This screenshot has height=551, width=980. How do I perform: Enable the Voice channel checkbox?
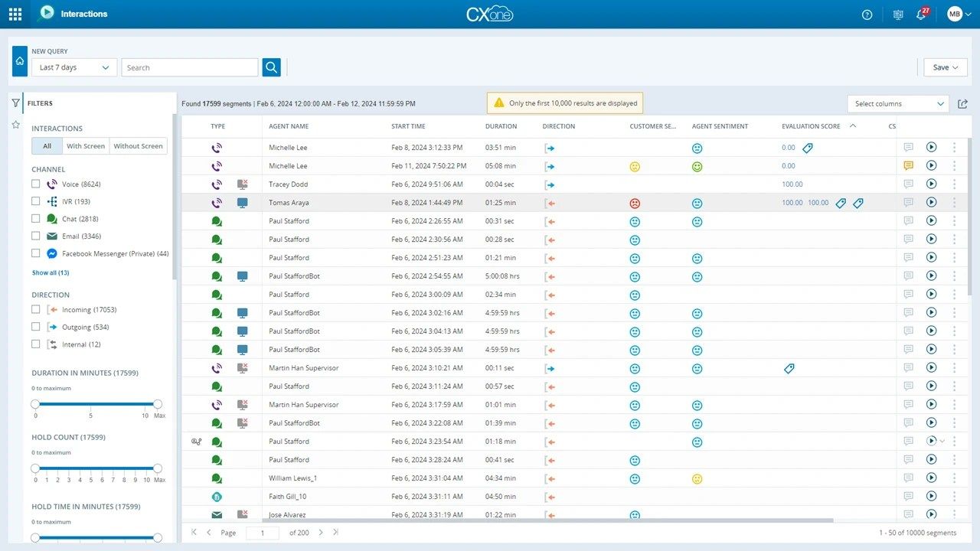pos(36,184)
